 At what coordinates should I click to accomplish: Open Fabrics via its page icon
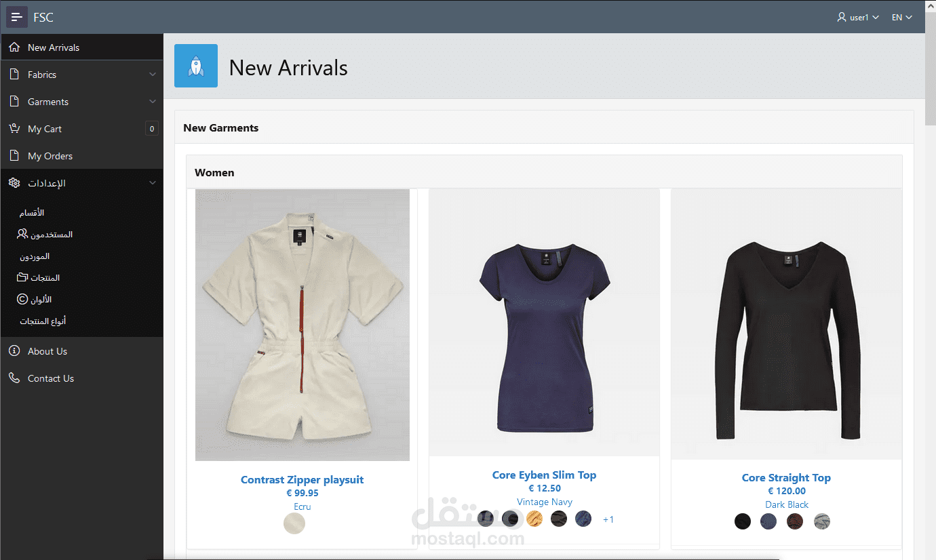pyautogui.click(x=14, y=75)
